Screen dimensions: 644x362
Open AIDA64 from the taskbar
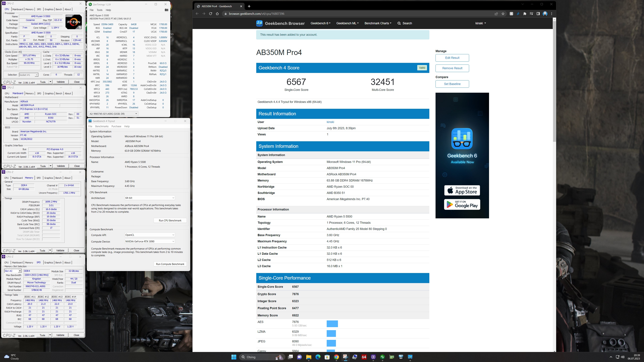tap(364, 357)
